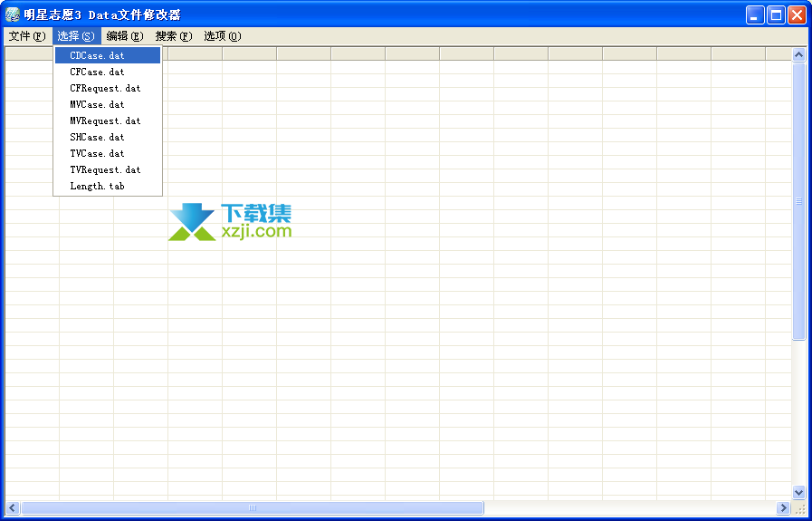Screen dimensions: 812x521
Task: Click the horizontal scrollbar left arrow
Action: tap(13, 508)
